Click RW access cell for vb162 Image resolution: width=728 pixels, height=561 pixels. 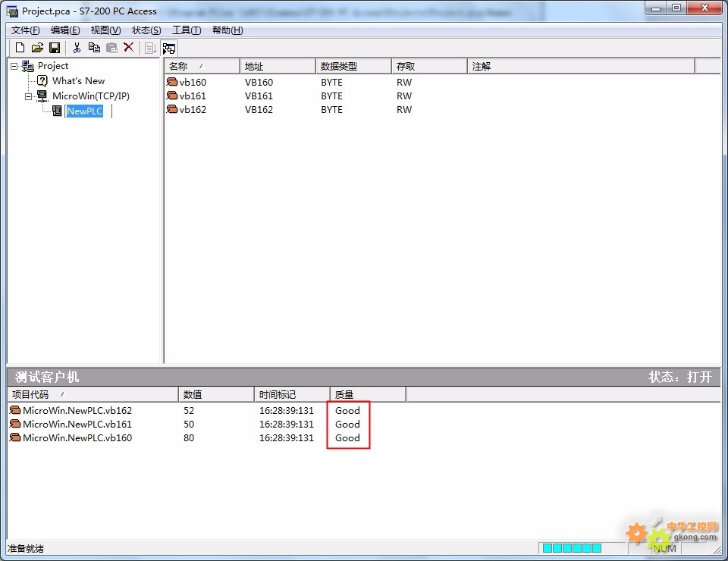point(404,109)
